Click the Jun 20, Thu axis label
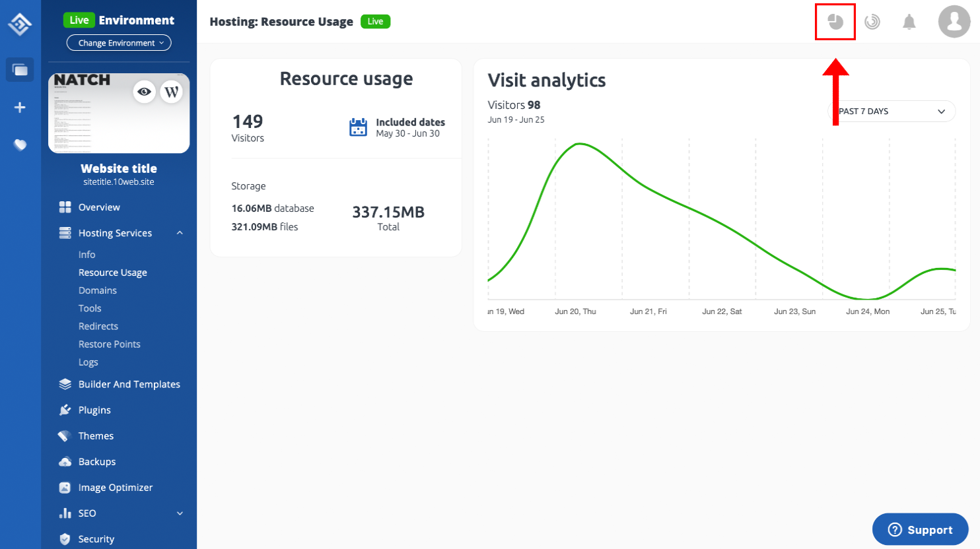The height and width of the screenshot is (549, 980). 575,311
